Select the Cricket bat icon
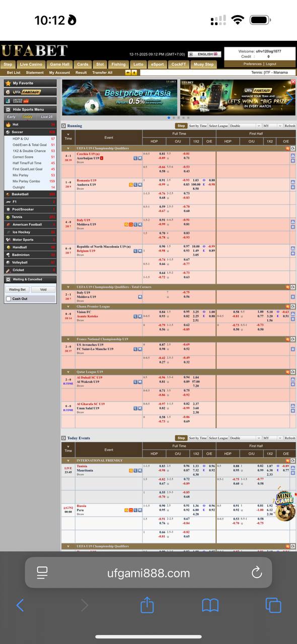297x644 pixels. tap(8, 270)
